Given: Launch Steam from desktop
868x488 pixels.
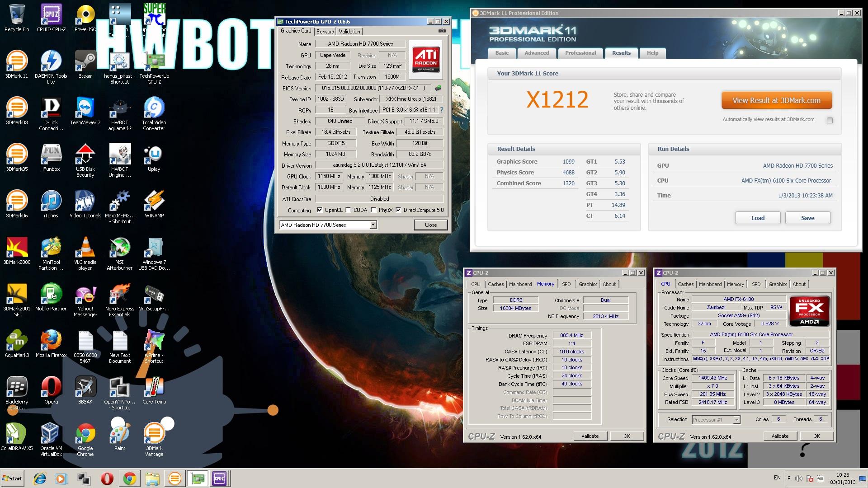Looking at the screenshot, I should 85,65.
